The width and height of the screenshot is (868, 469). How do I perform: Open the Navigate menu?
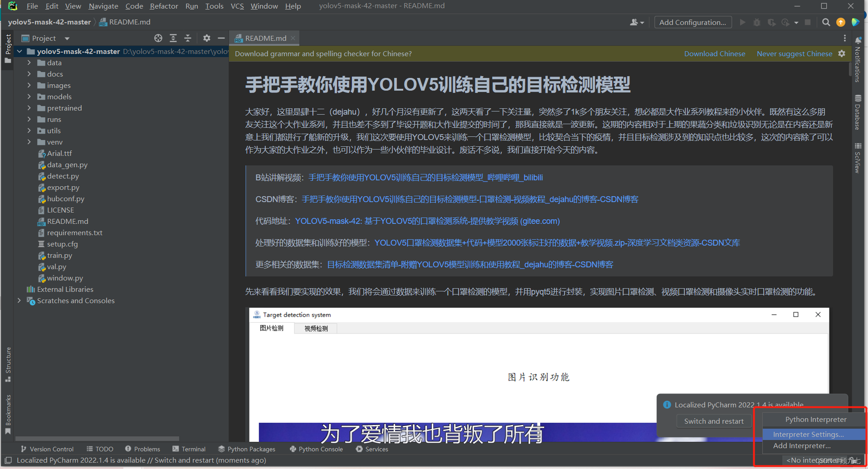(103, 6)
